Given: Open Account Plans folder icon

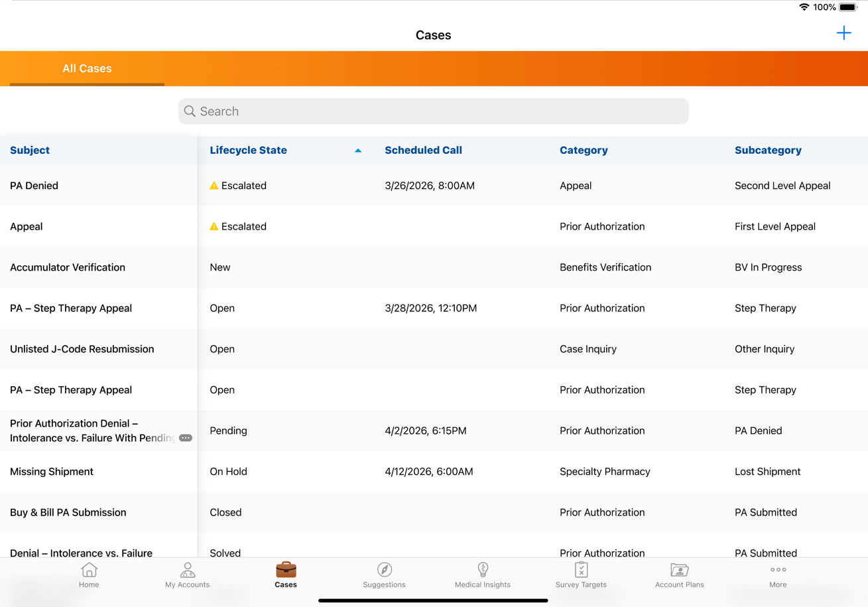Looking at the screenshot, I should [x=680, y=570].
